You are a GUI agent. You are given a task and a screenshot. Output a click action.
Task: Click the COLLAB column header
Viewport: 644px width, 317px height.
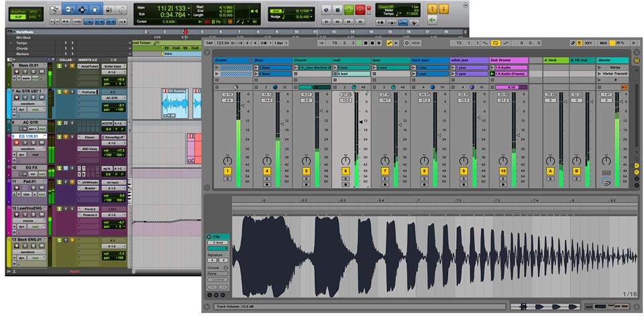tap(65, 60)
